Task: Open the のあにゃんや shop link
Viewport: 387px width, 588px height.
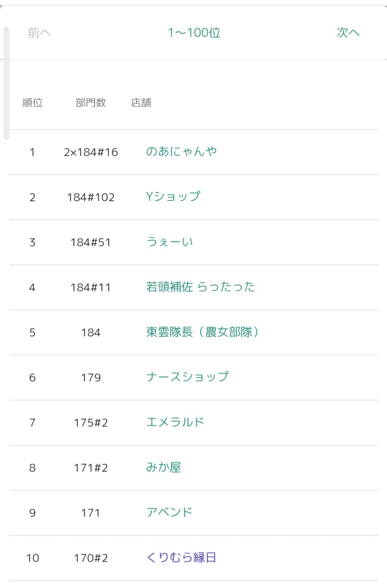Action: coord(181,152)
